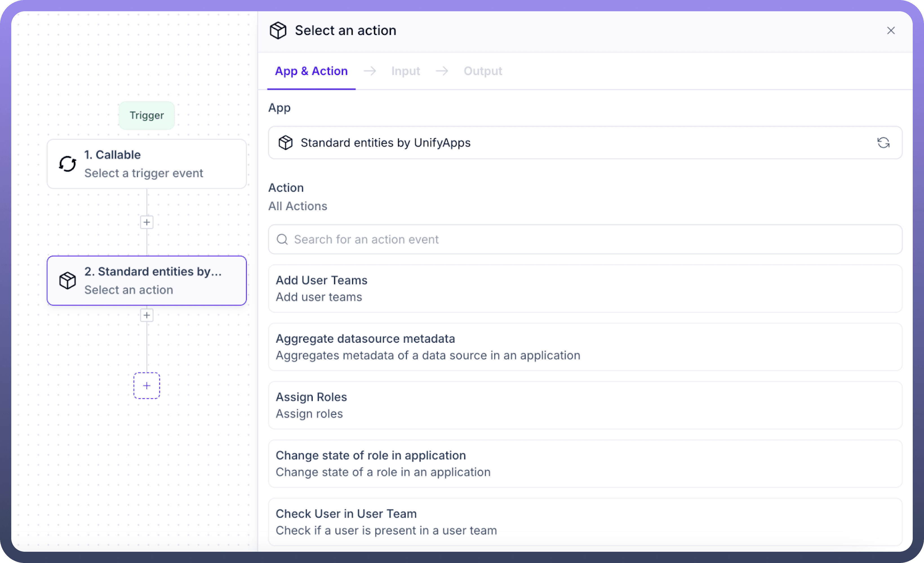Click the cube icon beside Select an action
Viewport: 924px width, 563px height.
pos(278,30)
